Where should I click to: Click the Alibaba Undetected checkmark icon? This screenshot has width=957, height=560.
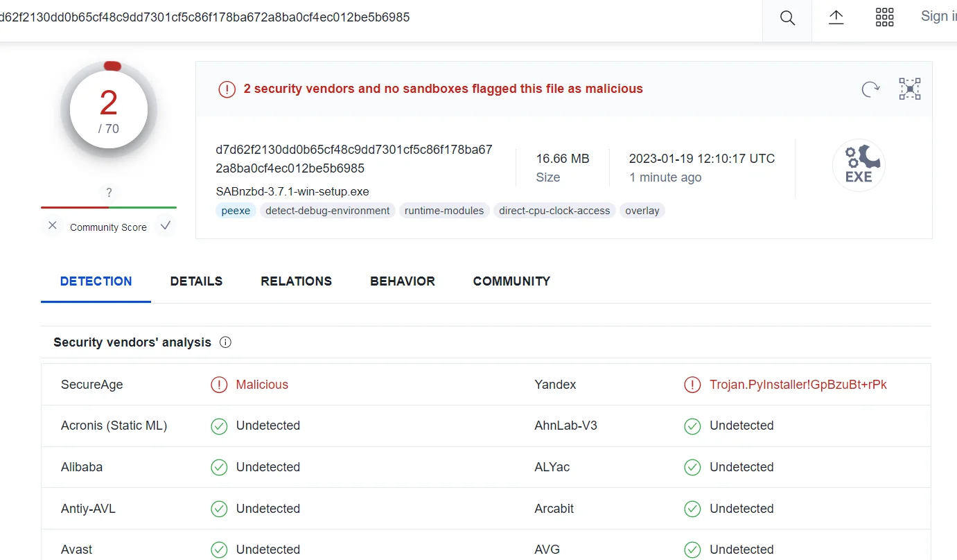pyautogui.click(x=219, y=468)
